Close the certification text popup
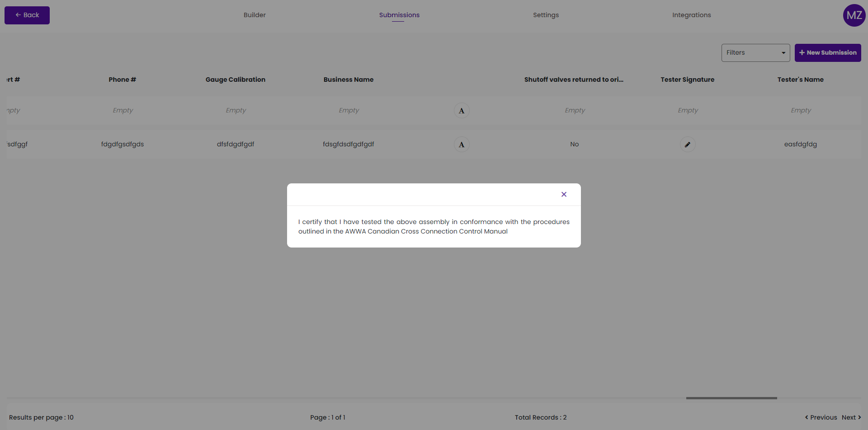The image size is (868, 430). click(564, 194)
